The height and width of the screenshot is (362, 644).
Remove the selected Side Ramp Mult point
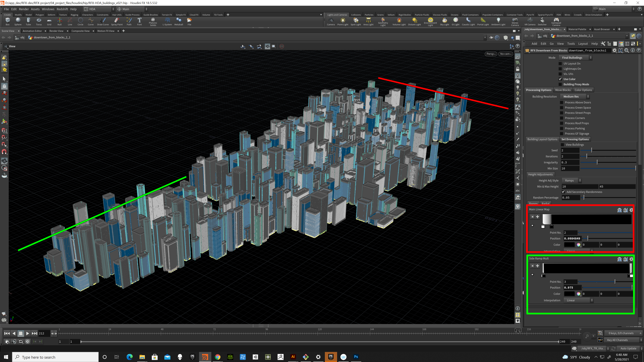point(532,266)
